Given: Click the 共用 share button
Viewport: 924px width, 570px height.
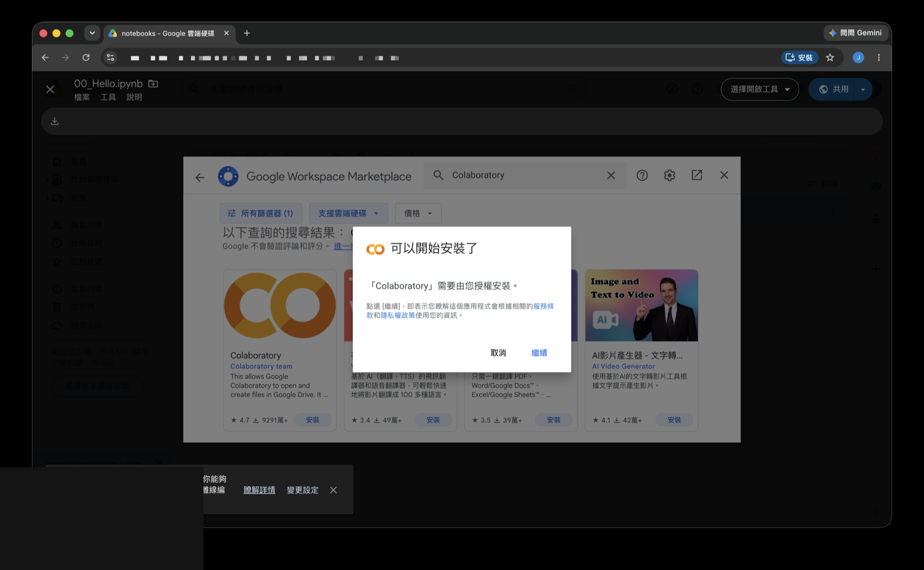Looking at the screenshot, I should (x=833, y=89).
